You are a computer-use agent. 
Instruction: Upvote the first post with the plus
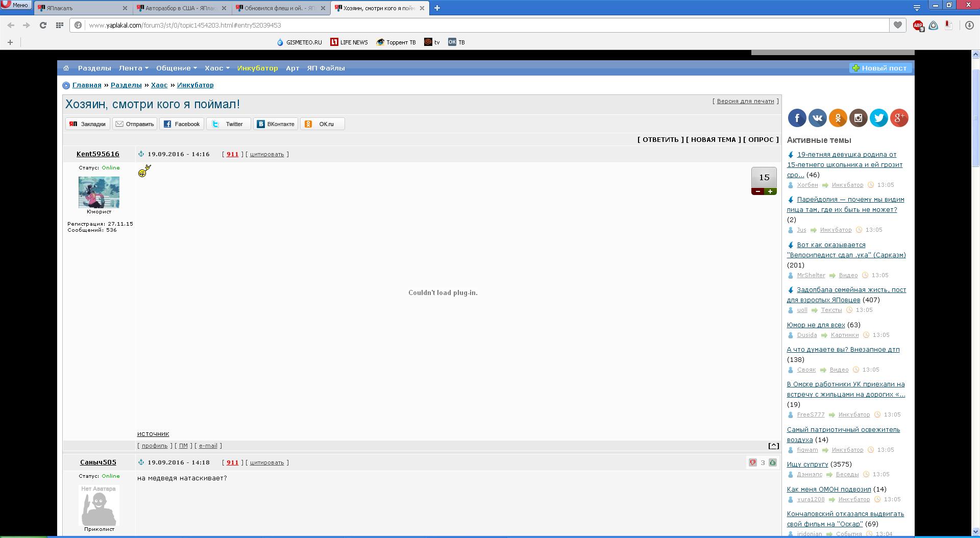point(770,191)
